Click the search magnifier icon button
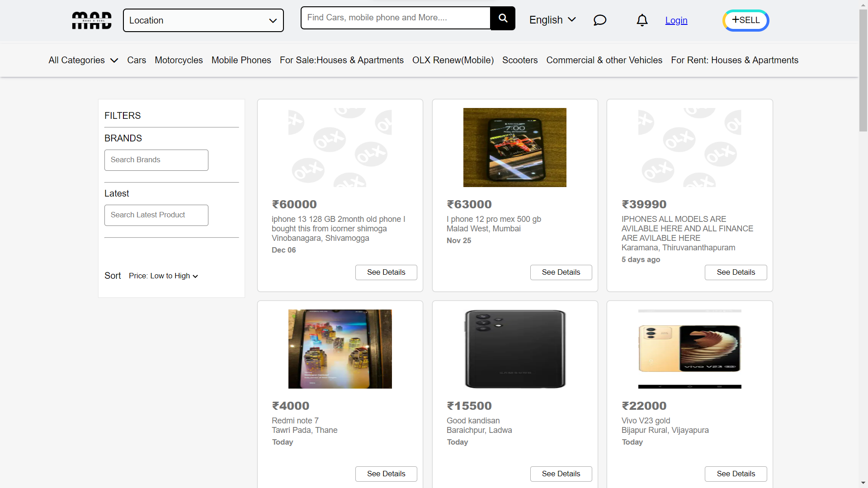 (503, 18)
